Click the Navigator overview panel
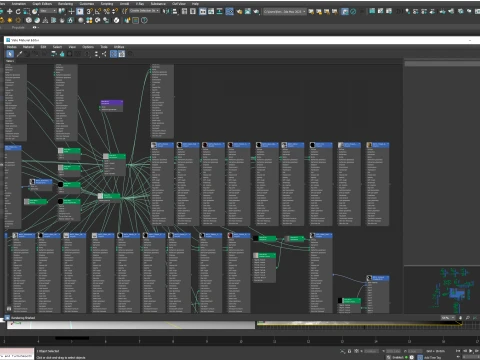480x360 pixels. (442, 289)
